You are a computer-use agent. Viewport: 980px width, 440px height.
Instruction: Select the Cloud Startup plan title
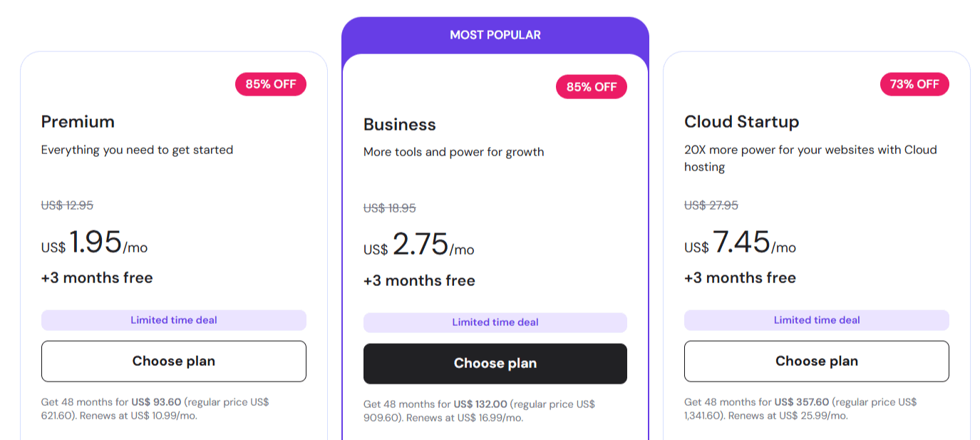(742, 121)
